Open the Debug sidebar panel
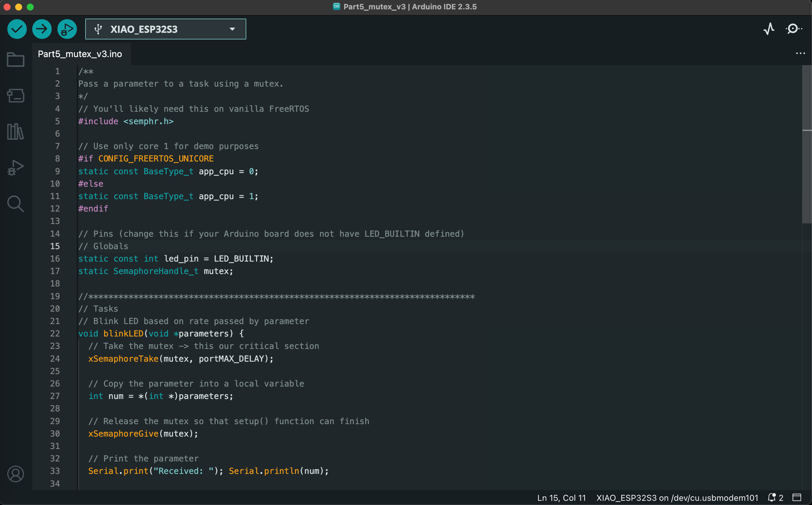The image size is (812, 505). point(15,167)
